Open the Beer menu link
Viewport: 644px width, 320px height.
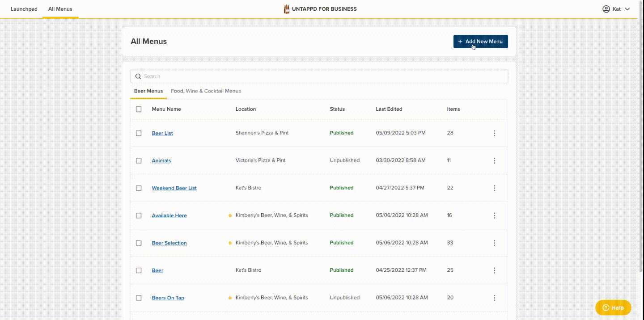pos(157,270)
